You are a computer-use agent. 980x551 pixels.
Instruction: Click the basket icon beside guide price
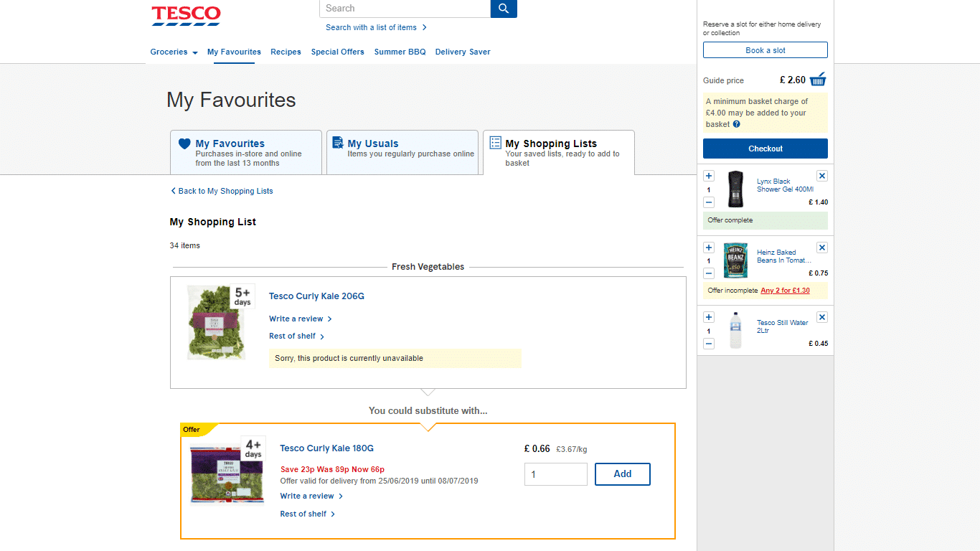pyautogui.click(x=818, y=80)
